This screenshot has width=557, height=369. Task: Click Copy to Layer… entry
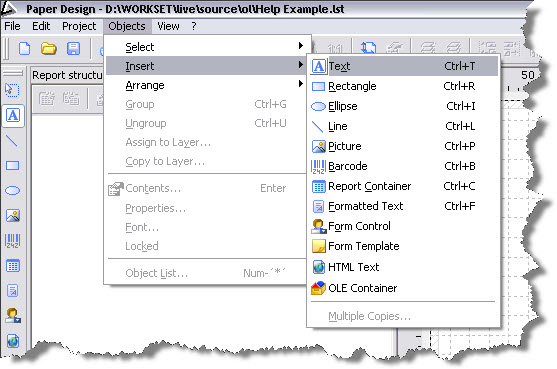tap(207, 162)
